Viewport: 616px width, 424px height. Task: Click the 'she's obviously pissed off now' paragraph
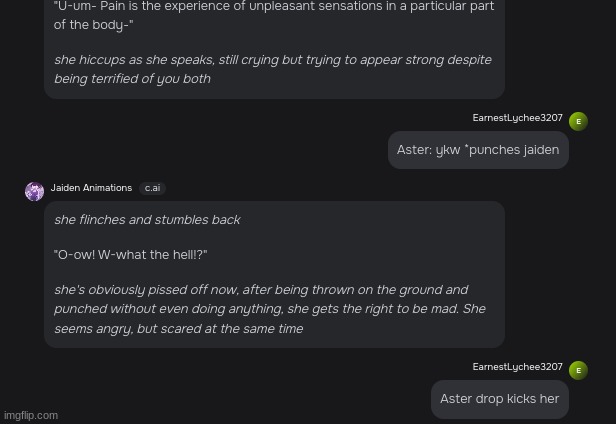coord(270,309)
